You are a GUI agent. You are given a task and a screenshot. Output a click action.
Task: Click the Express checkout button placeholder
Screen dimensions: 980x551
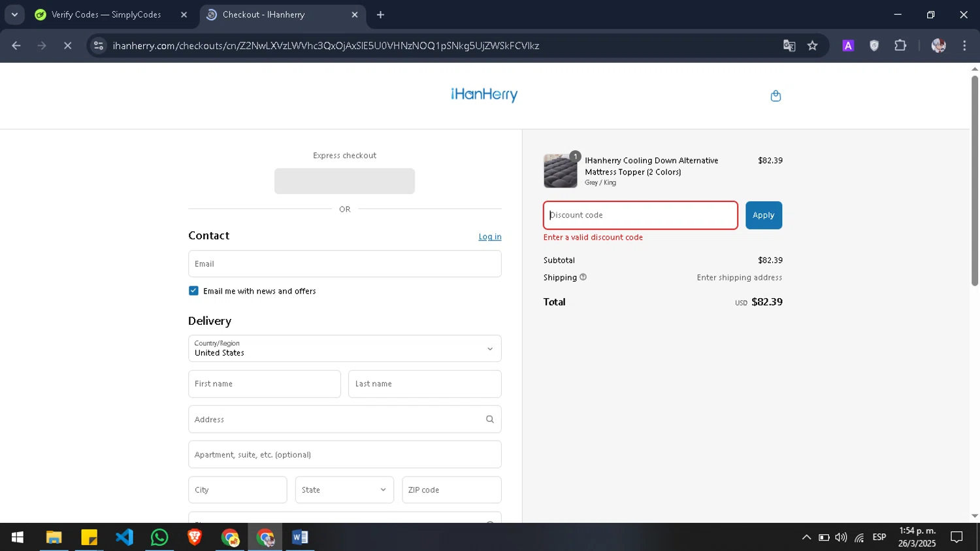tap(344, 181)
